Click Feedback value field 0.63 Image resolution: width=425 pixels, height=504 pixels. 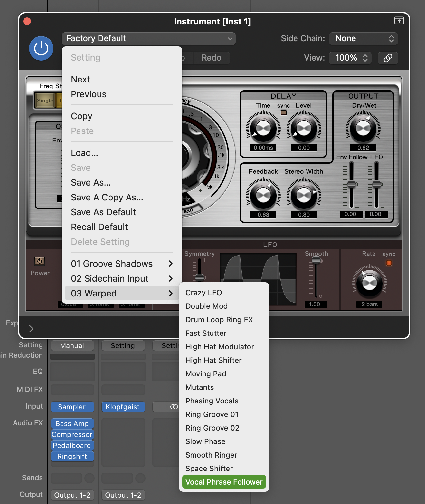tap(263, 215)
